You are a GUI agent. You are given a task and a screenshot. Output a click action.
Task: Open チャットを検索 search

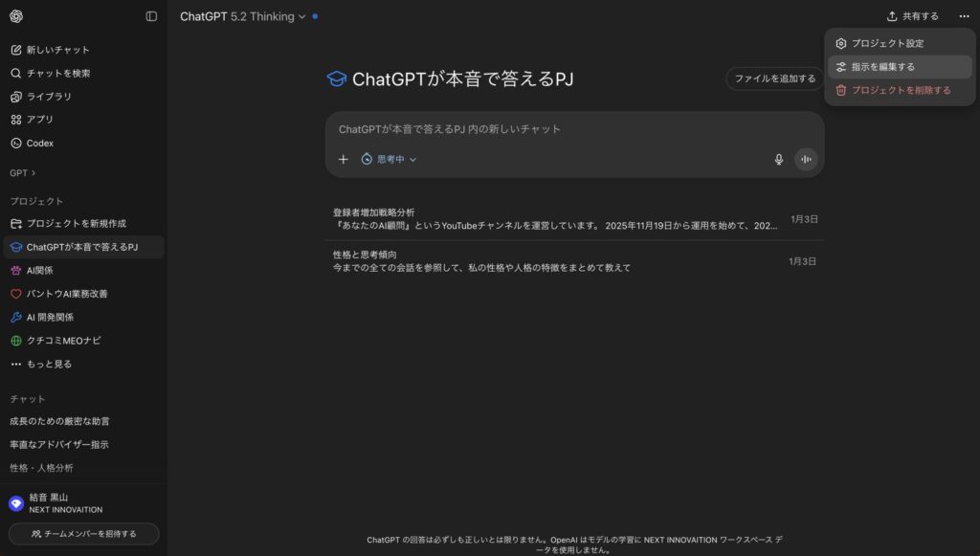pyautogui.click(x=57, y=73)
